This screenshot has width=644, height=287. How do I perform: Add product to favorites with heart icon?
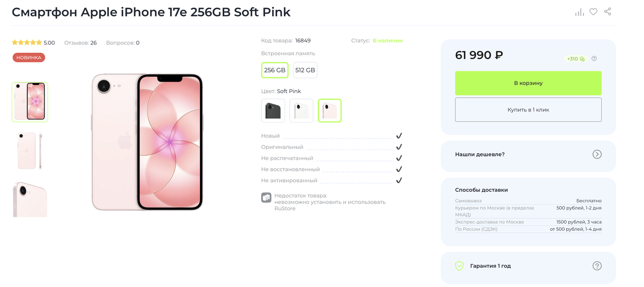[593, 12]
